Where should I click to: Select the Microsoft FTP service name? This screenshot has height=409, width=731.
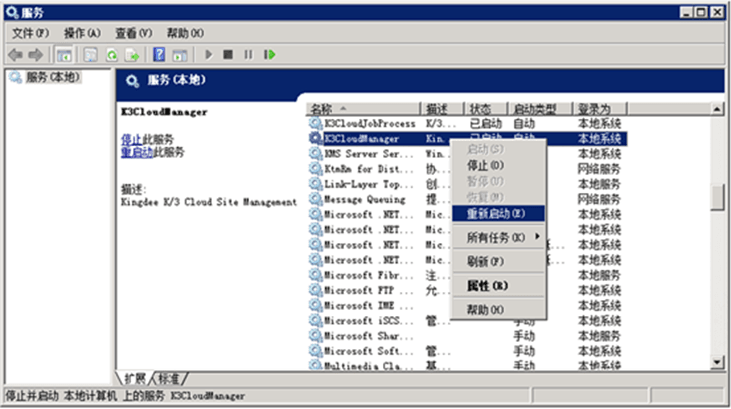[369, 291]
